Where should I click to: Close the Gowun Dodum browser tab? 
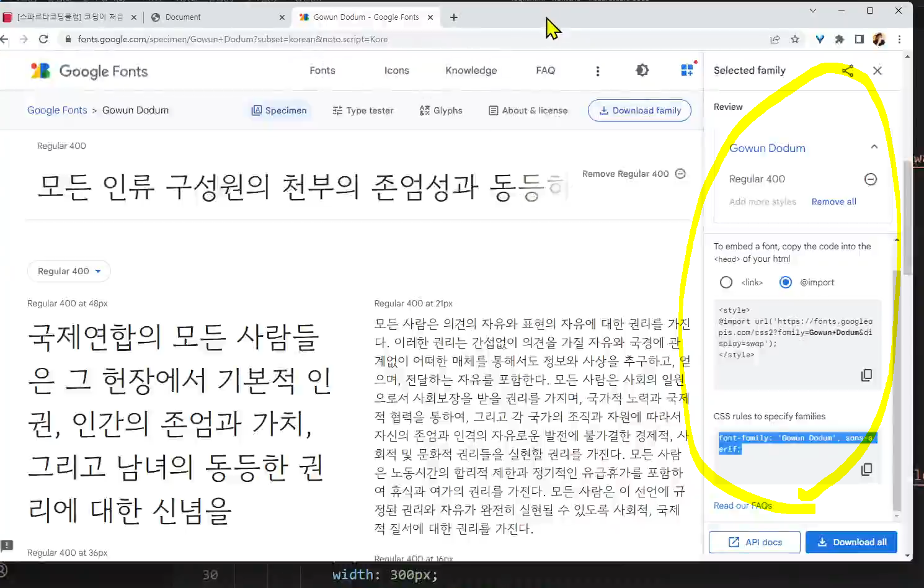coord(430,17)
